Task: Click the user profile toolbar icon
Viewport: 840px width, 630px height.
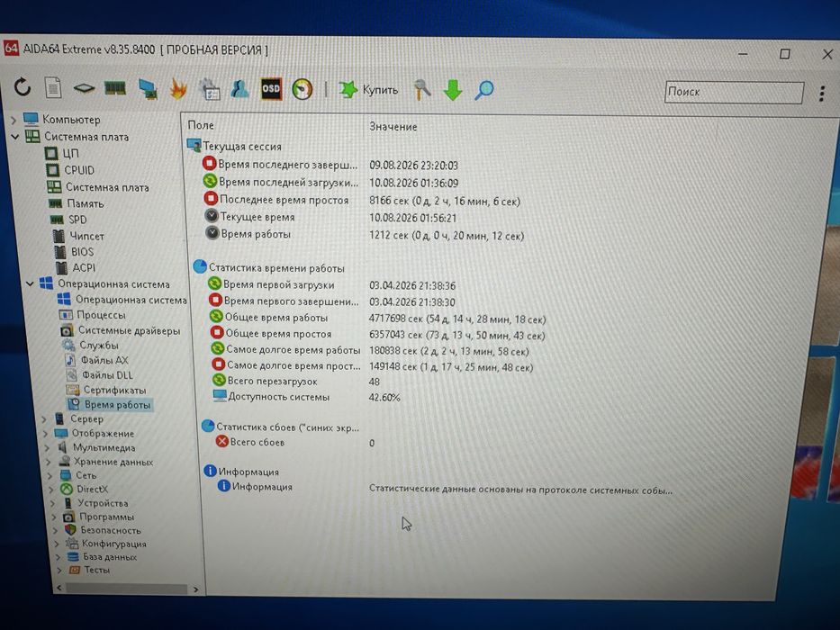Action: [x=239, y=89]
